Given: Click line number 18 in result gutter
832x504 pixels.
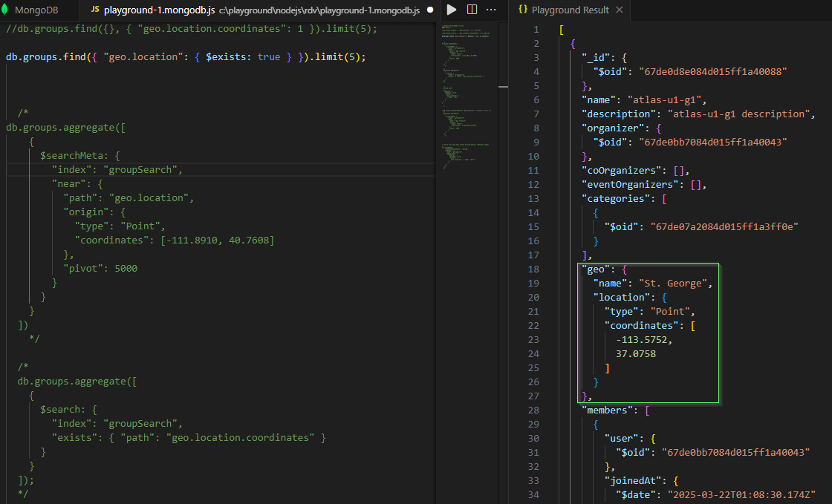Looking at the screenshot, I should pyautogui.click(x=534, y=269).
